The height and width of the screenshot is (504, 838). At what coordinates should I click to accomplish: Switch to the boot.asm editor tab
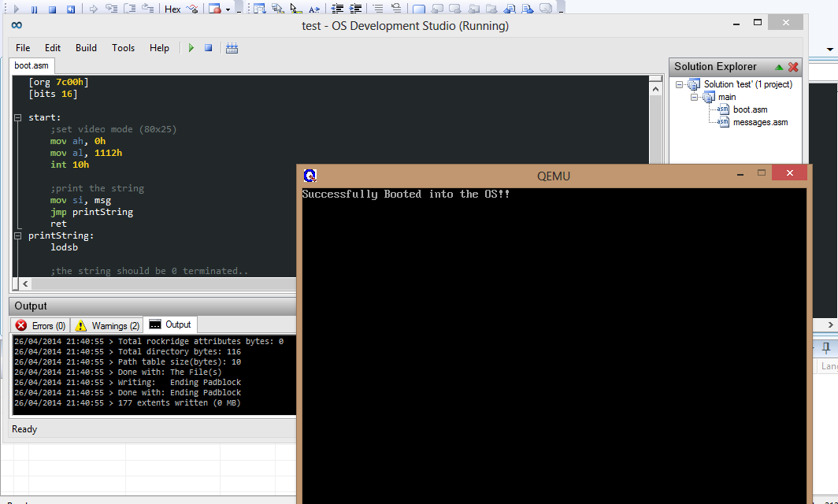[32, 65]
